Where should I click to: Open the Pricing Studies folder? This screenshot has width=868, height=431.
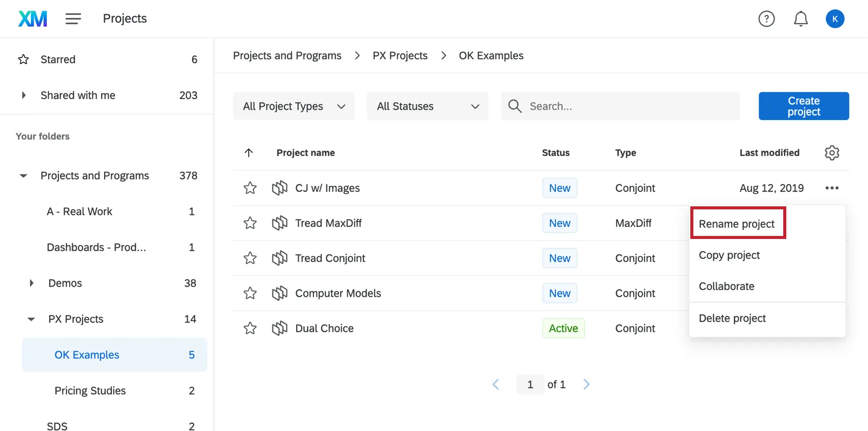90,391
